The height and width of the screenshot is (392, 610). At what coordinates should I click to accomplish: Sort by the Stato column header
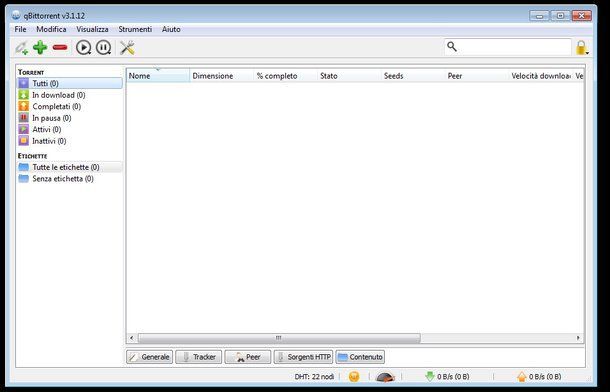(349, 76)
